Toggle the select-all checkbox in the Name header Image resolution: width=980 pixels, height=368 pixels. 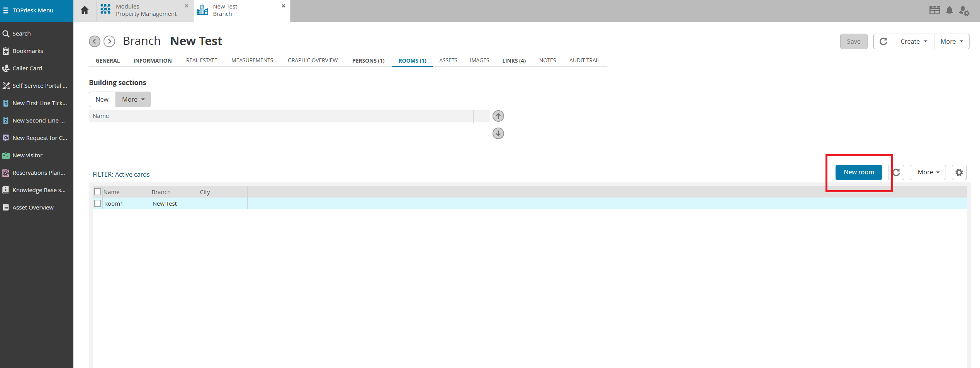coord(98,192)
